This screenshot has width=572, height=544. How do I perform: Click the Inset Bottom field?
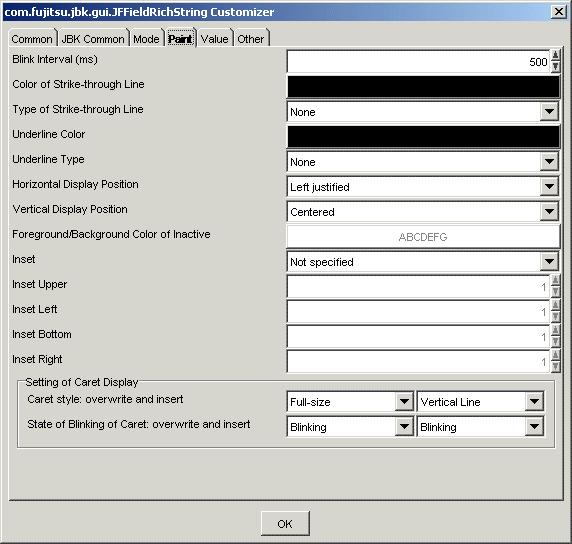(x=418, y=336)
